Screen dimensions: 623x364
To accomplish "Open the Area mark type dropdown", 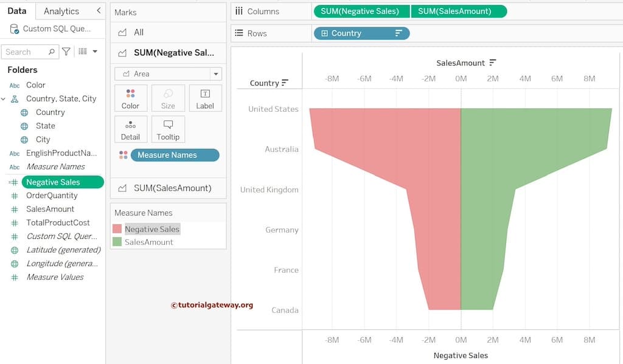I will click(215, 74).
